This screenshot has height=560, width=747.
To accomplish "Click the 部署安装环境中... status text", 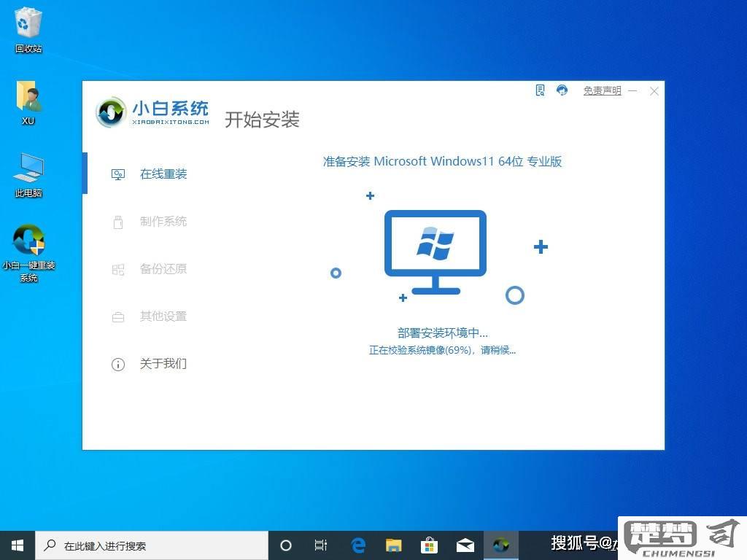I will point(442,332).
